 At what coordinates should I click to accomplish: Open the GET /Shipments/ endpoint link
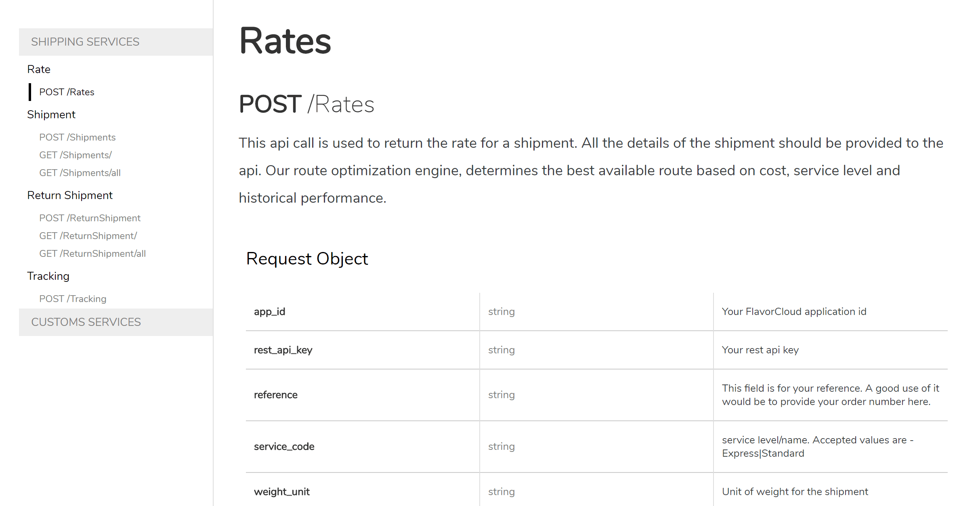(x=75, y=155)
